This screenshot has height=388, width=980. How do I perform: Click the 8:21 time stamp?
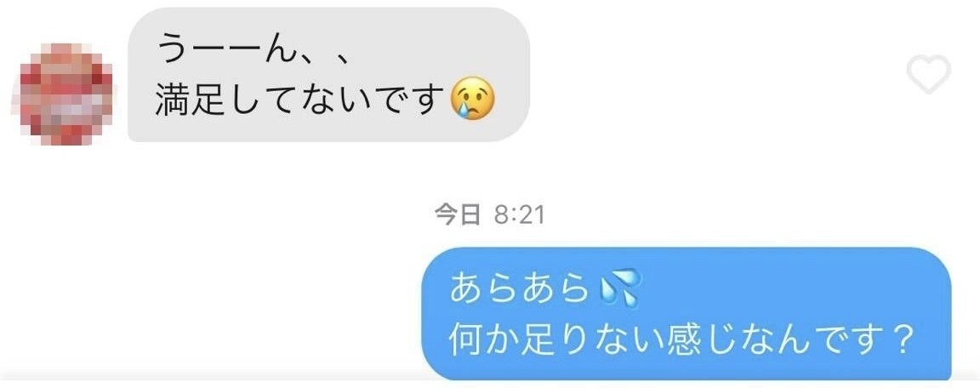click(519, 215)
